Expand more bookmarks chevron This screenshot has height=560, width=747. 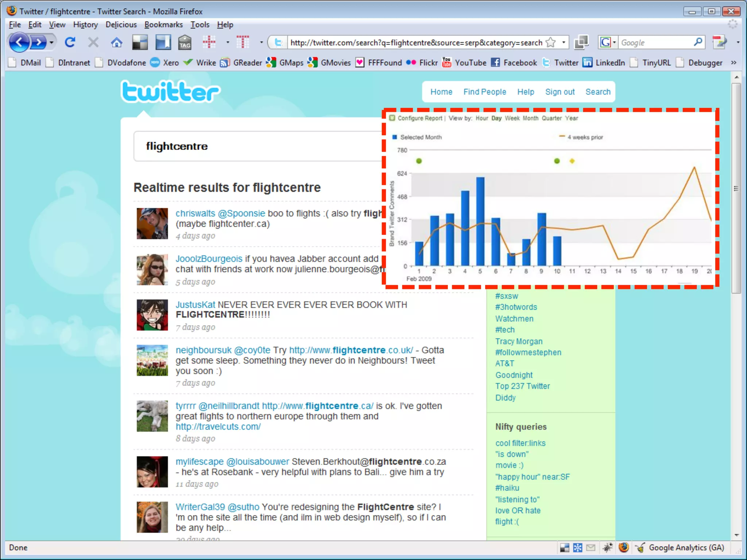pyautogui.click(x=734, y=63)
